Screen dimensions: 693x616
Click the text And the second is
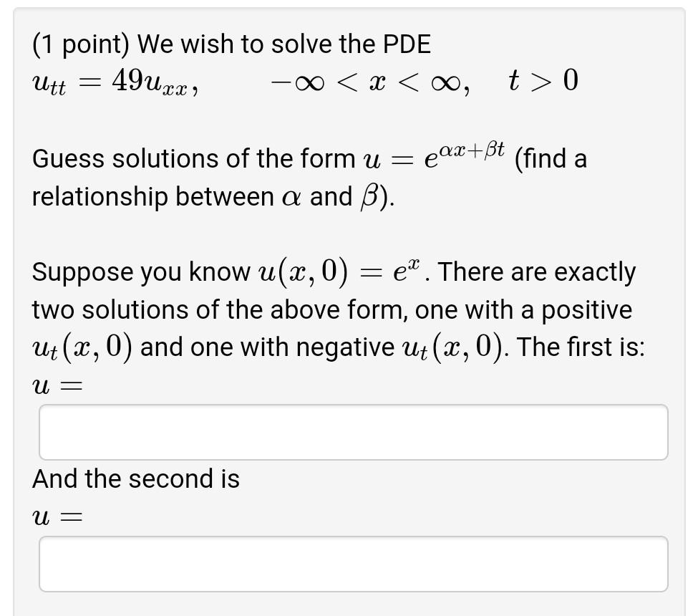point(135,478)
